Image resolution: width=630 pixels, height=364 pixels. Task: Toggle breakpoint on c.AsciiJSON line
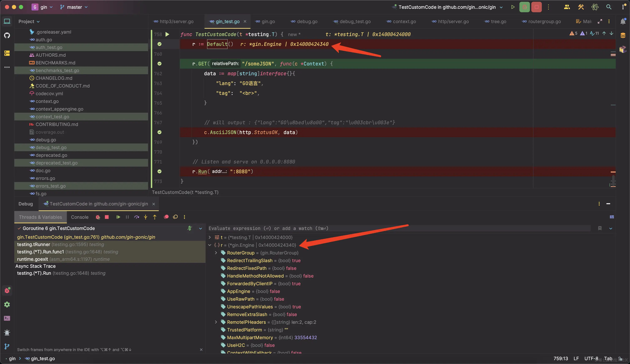[159, 132]
